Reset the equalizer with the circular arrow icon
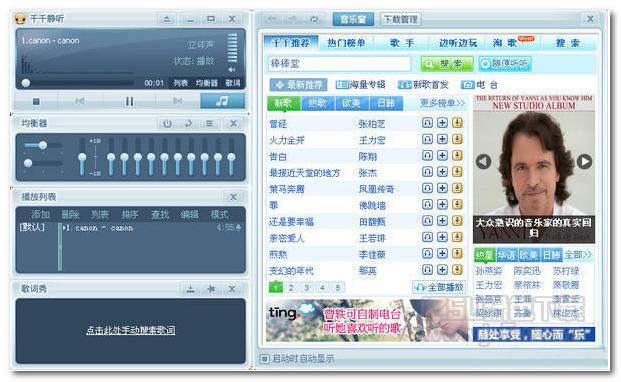Image resolution: width=621 pixels, height=382 pixels. [x=188, y=124]
